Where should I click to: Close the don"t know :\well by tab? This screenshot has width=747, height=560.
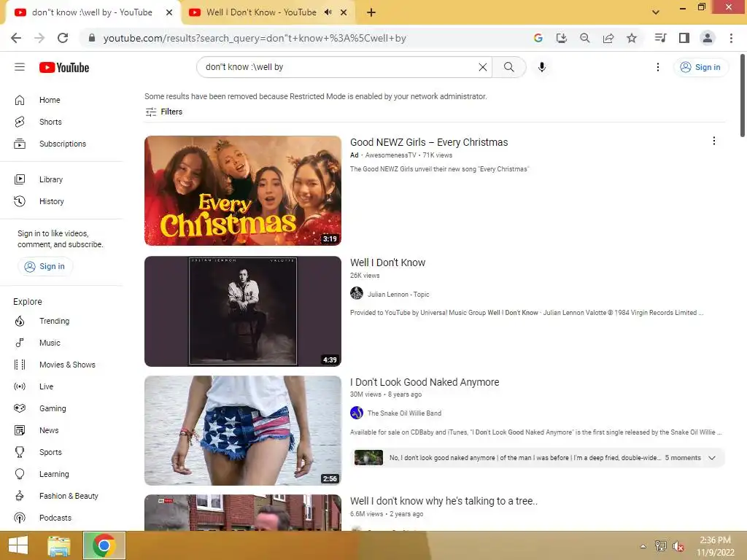point(169,12)
